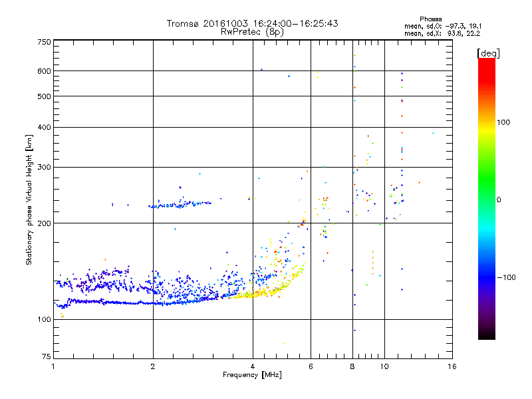
Task: Click the x-axis tick label '2'
Action: click(153, 366)
